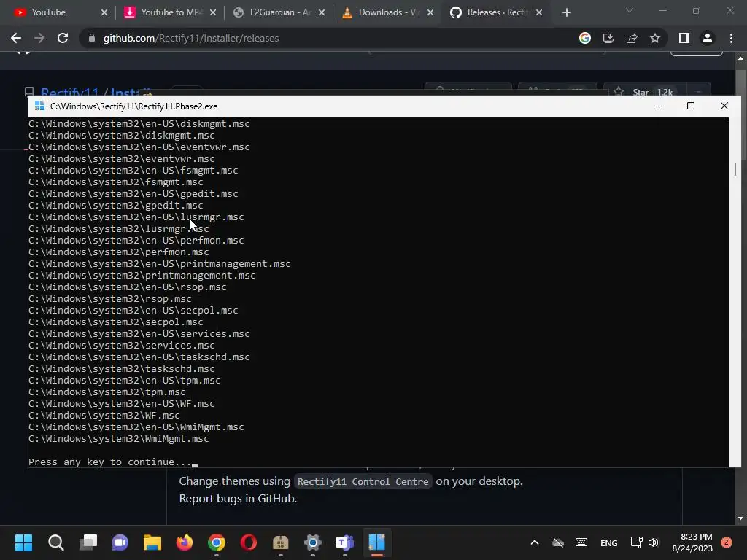Open the volume control in the tray

[x=654, y=542]
